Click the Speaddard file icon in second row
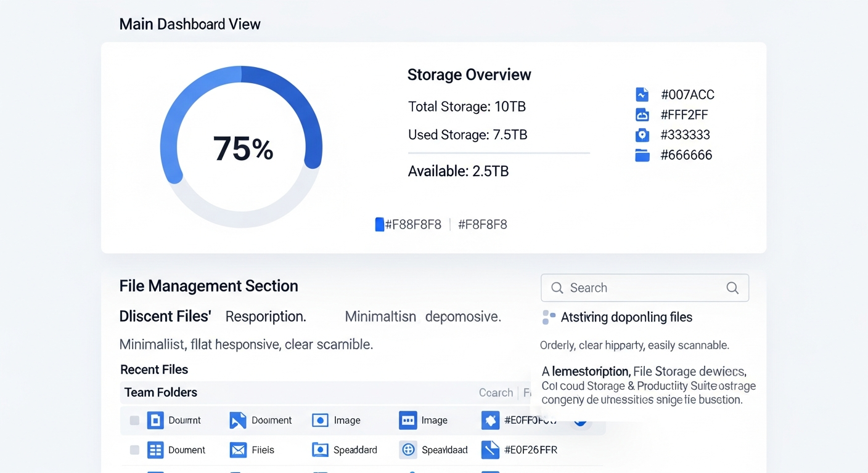 point(320,450)
